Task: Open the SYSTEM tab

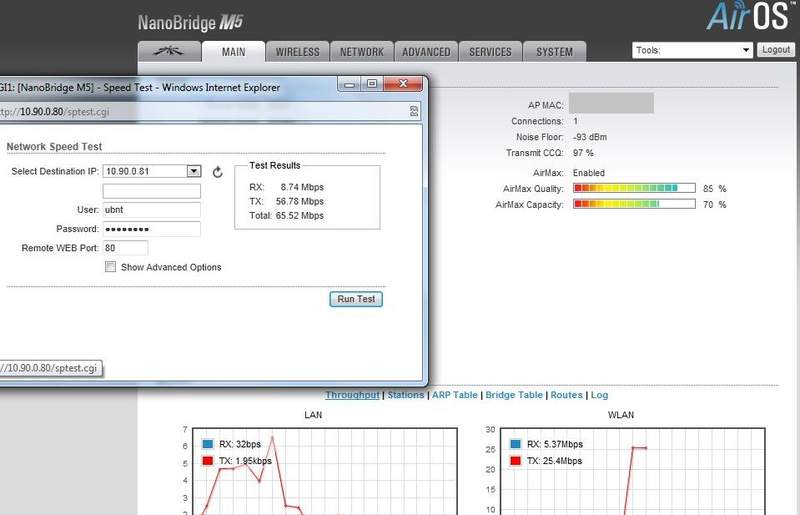Action: click(555, 52)
